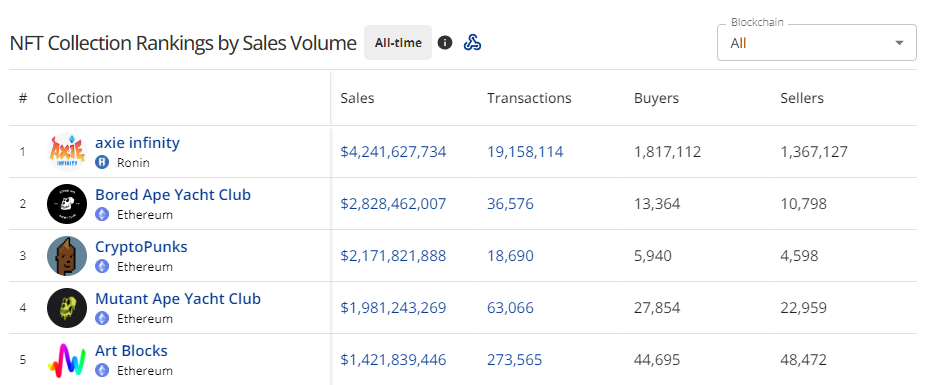925x385 pixels.
Task: Open the Blockchain dropdown showing All
Action: click(816, 42)
